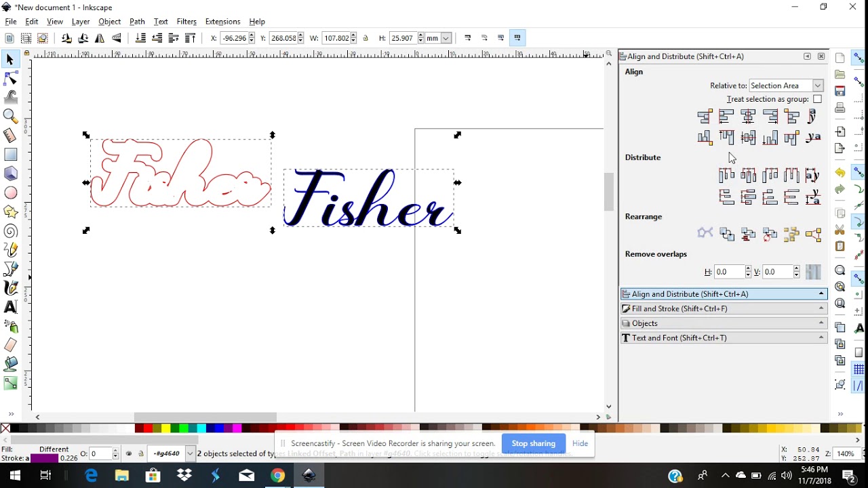
Task: Click Hide link on Screencastify bar
Action: point(580,443)
